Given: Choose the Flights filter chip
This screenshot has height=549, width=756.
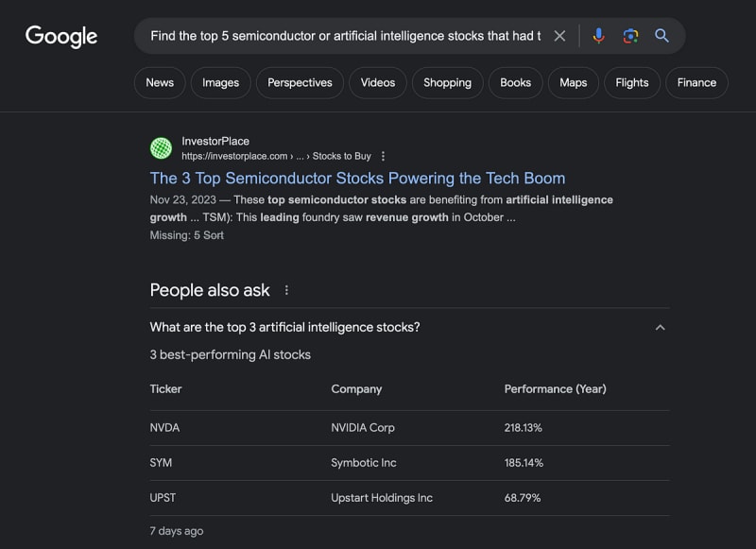Looking at the screenshot, I should [x=631, y=83].
